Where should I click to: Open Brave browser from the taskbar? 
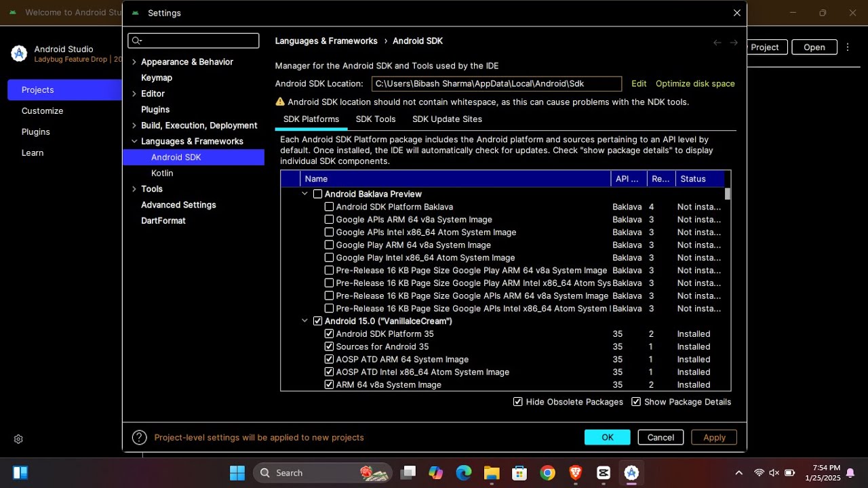576,472
